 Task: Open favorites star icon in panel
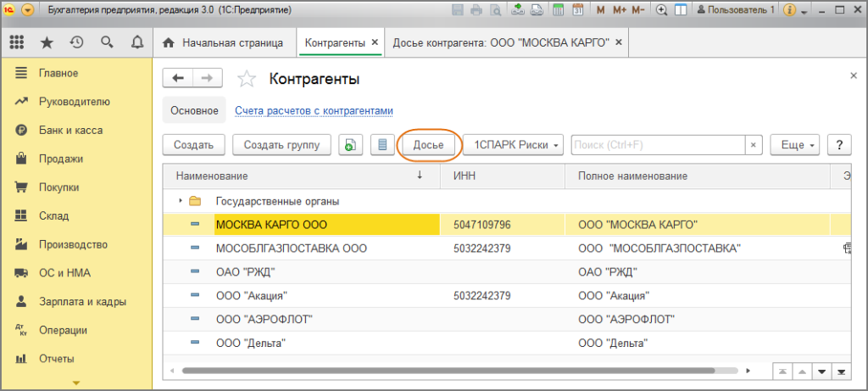47,42
